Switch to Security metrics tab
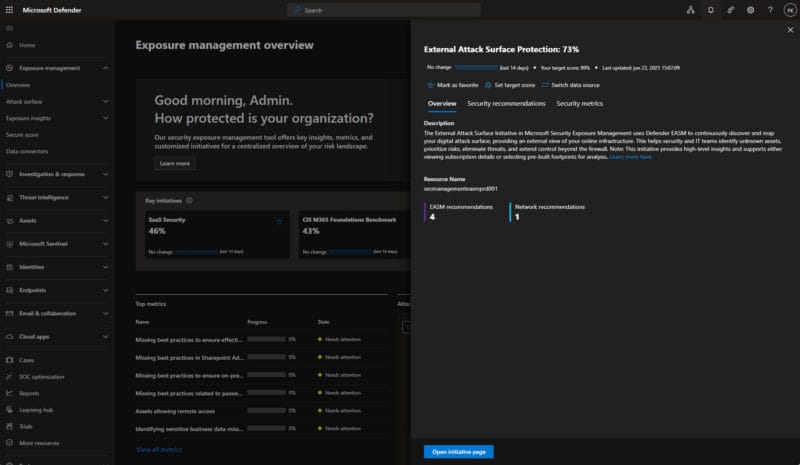Image resolution: width=800 pixels, height=465 pixels. coord(579,104)
